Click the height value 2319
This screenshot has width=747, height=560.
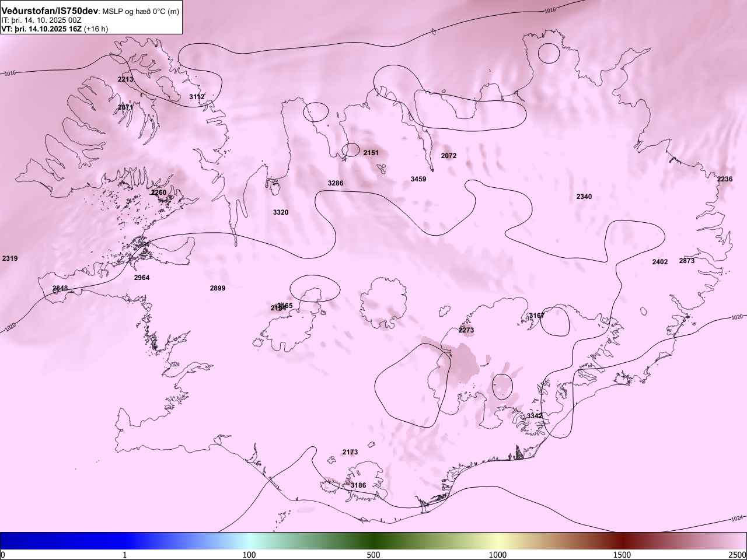pyautogui.click(x=10, y=258)
